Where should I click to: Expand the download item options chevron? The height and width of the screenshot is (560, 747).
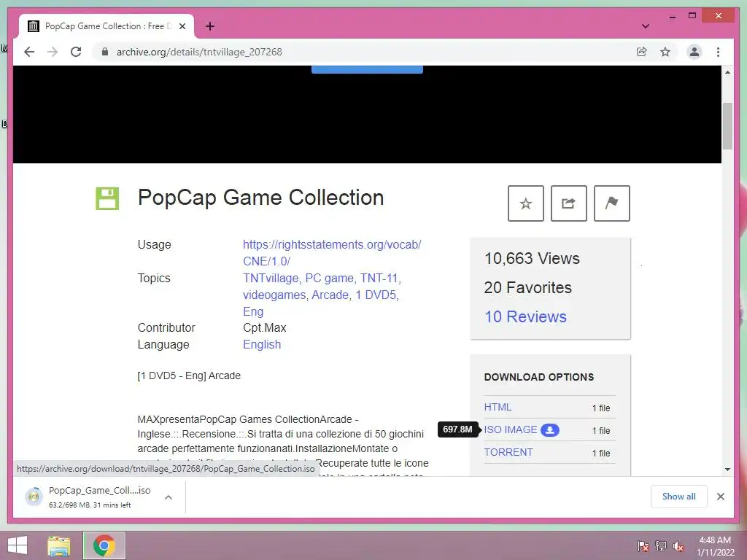[x=169, y=497]
